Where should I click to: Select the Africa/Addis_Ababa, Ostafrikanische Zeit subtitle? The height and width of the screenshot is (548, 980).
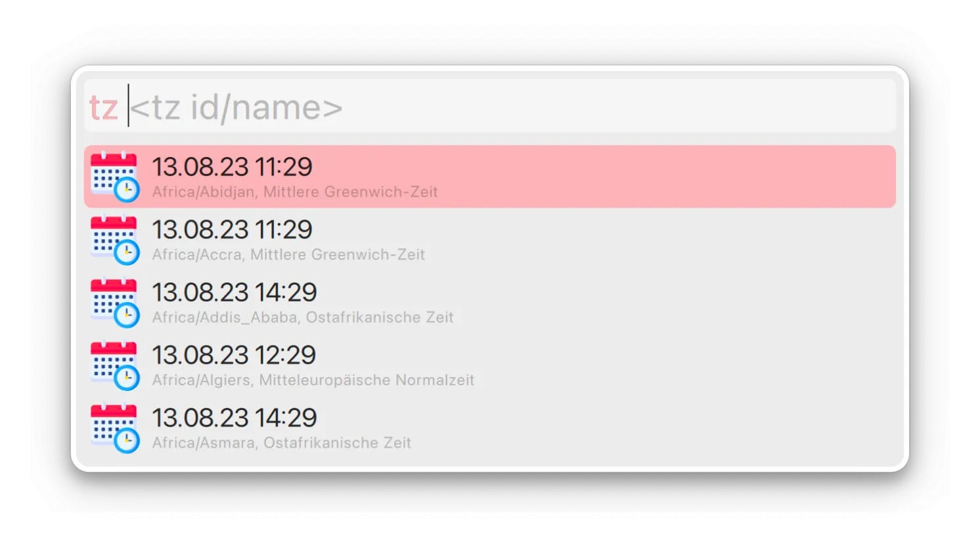pyautogui.click(x=303, y=317)
